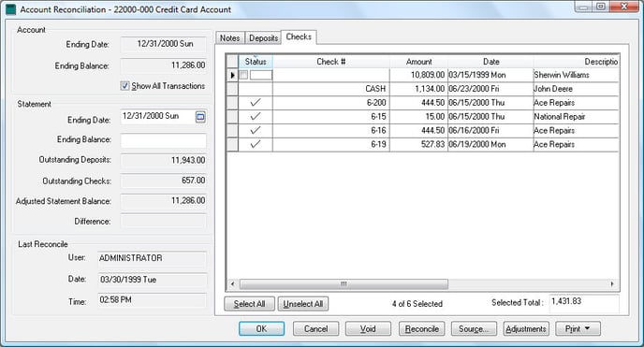644x347 pixels.
Task: Click the Adjusted Statement Balance value 11,286.00
Action: coord(164,200)
